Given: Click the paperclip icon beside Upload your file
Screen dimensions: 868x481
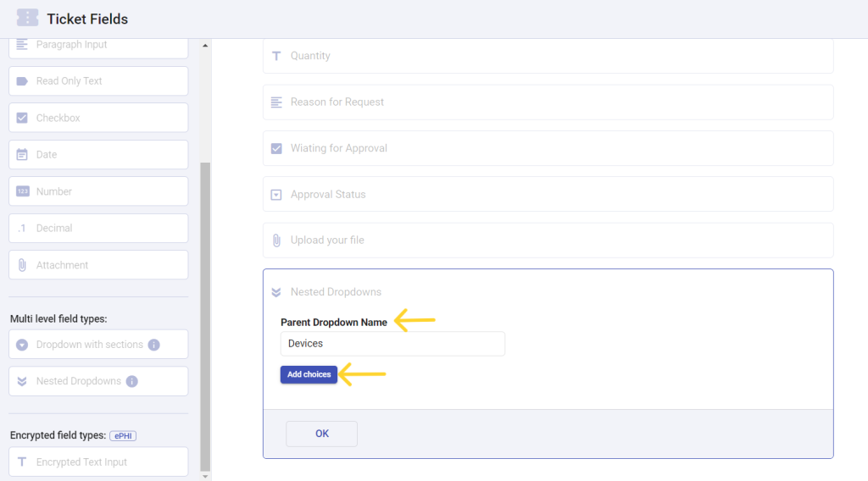Looking at the screenshot, I should [276, 240].
